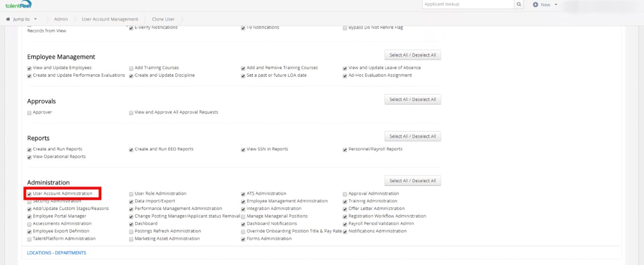This screenshot has width=644, height=265.
Task: Toggle Add and Remove Training Courses checkbox
Action: click(x=243, y=68)
